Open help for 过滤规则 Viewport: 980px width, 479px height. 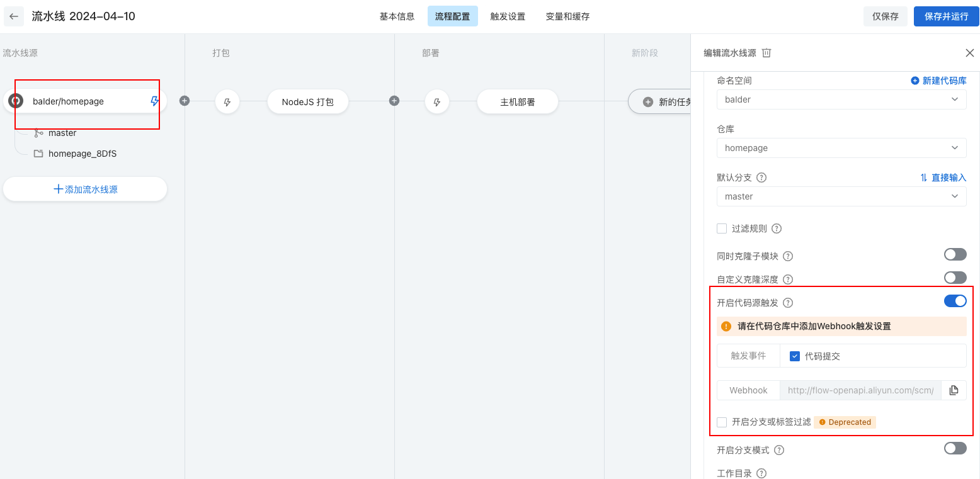tap(777, 228)
